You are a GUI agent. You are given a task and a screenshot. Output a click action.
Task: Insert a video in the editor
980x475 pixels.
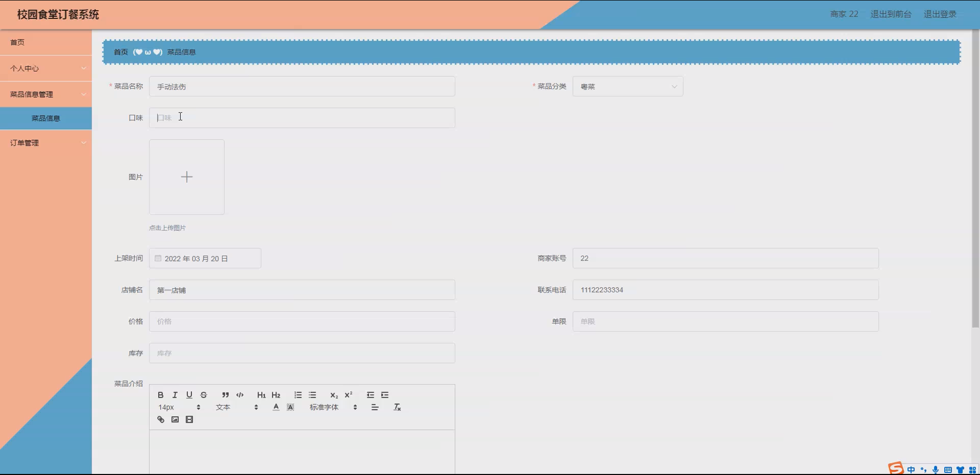point(189,420)
